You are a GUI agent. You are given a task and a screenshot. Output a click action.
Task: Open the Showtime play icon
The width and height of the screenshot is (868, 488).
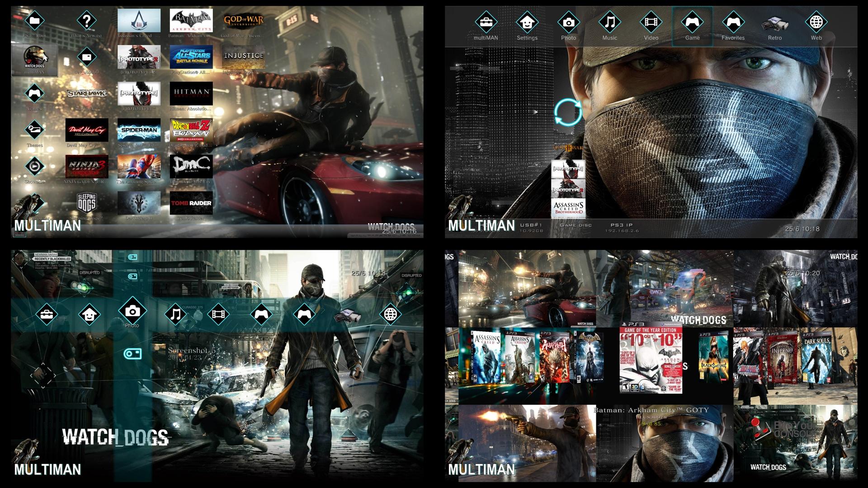tap(34, 166)
